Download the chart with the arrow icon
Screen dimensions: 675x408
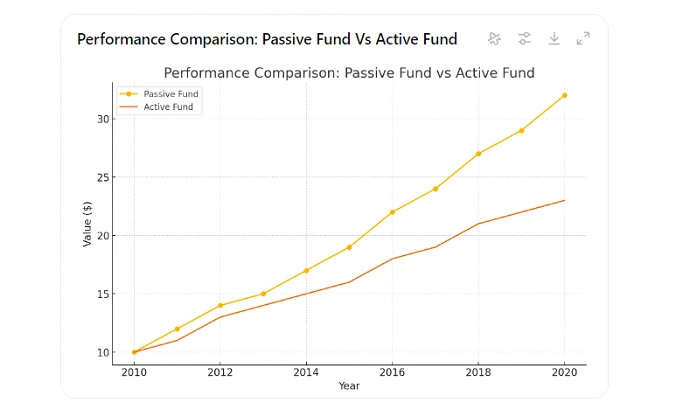coord(554,38)
